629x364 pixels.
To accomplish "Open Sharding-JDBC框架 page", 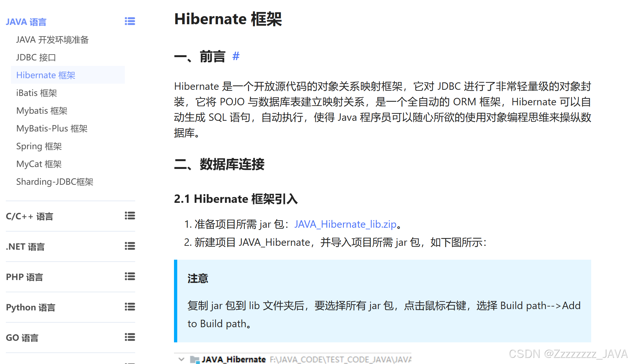I will point(55,182).
